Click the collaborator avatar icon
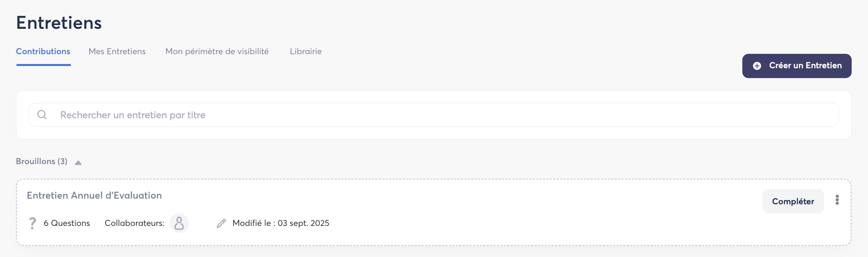The width and height of the screenshot is (868, 257). click(179, 223)
